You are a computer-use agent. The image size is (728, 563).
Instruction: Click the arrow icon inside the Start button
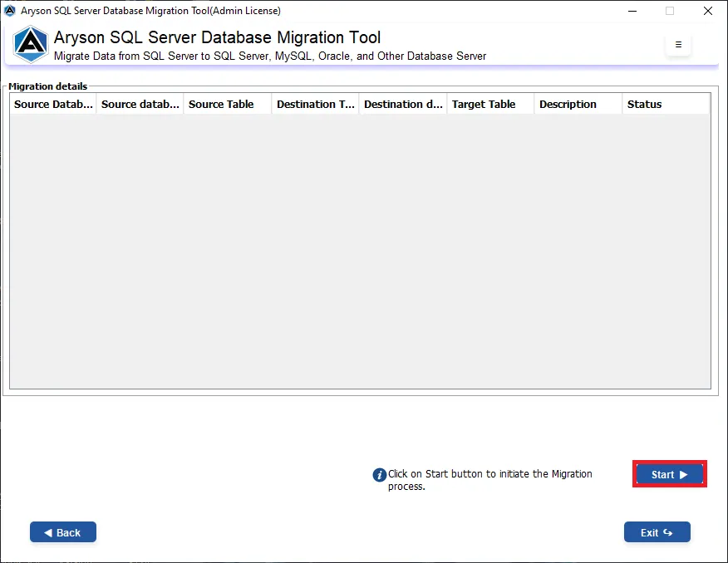681,474
